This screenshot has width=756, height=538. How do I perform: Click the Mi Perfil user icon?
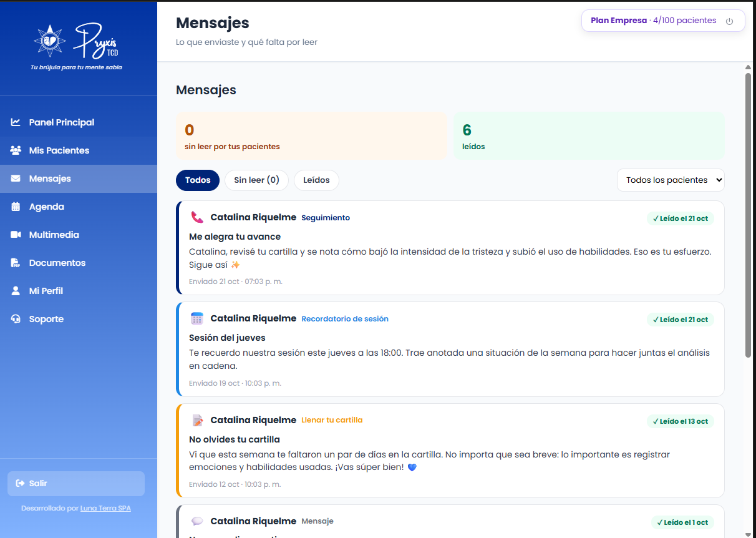16,291
